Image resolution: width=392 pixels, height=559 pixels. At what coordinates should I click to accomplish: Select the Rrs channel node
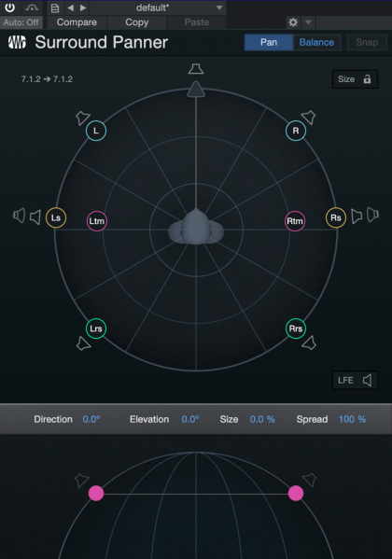[x=296, y=328]
